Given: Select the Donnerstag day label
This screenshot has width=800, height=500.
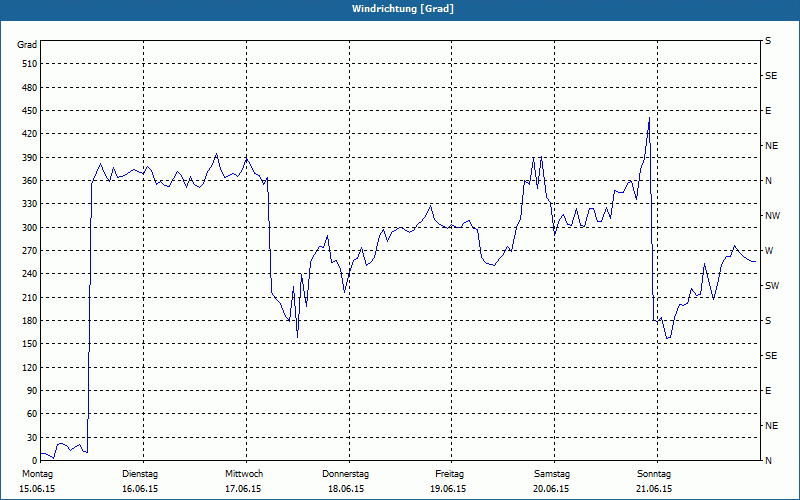Looking at the screenshot, I should pyautogui.click(x=345, y=474).
